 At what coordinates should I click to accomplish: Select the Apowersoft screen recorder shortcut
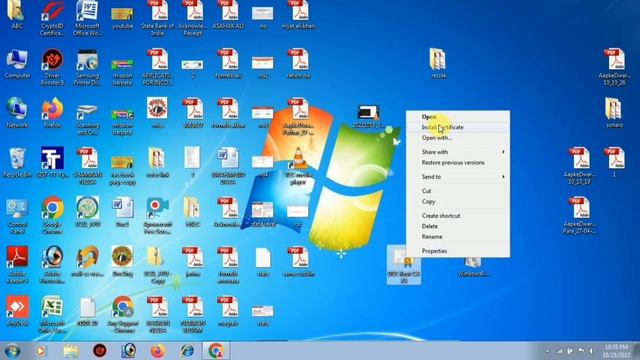(x=158, y=216)
